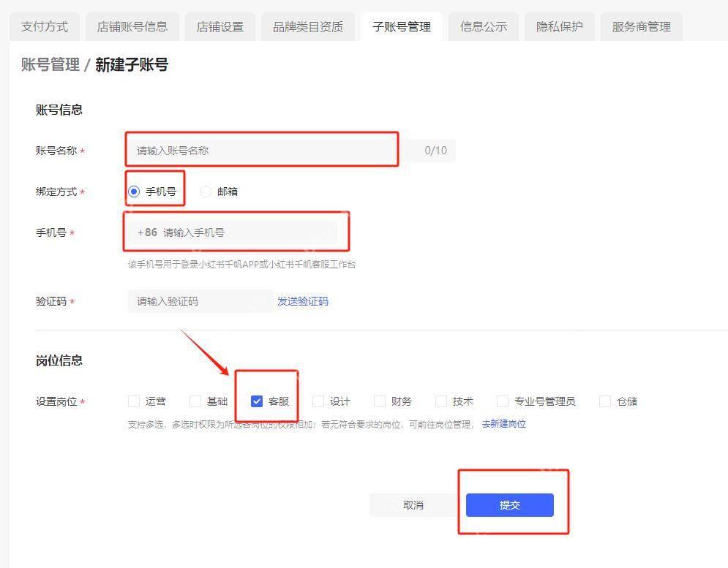
Task: Go to the 店铺设置 tab
Action: pos(220,27)
